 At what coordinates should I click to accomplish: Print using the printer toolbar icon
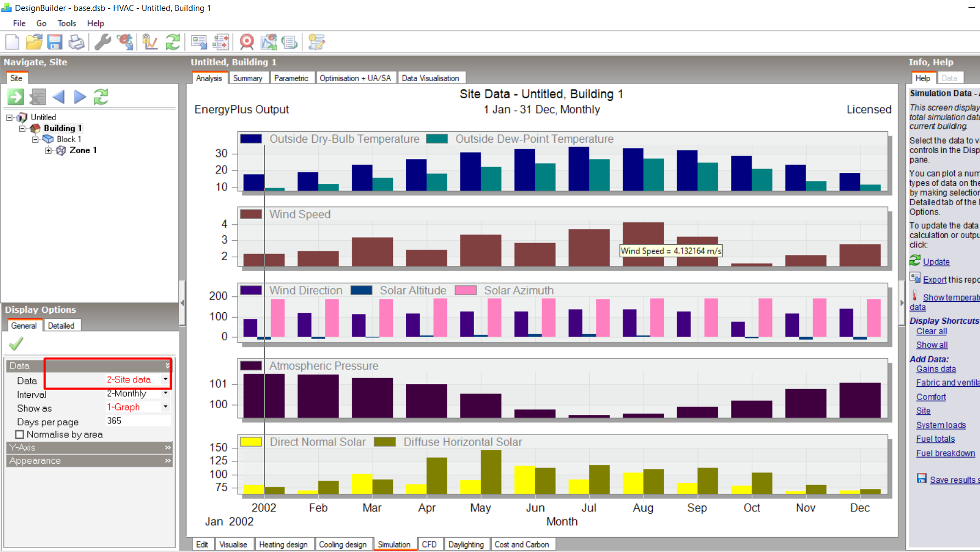point(76,42)
